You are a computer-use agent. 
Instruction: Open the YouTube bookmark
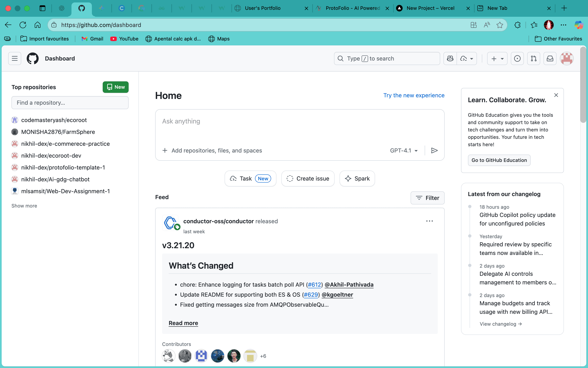click(x=124, y=39)
